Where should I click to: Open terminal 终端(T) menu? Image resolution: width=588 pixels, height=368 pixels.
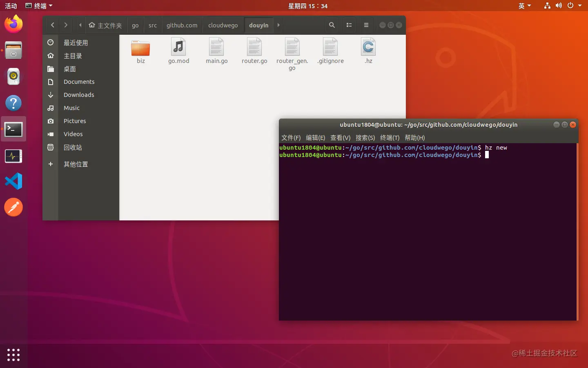click(x=390, y=138)
